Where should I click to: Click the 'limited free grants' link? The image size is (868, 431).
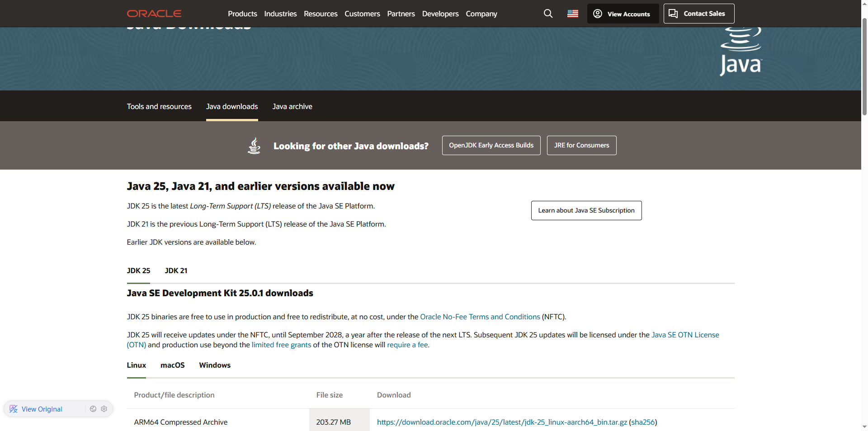pyautogui.click(x=281, y=345)
